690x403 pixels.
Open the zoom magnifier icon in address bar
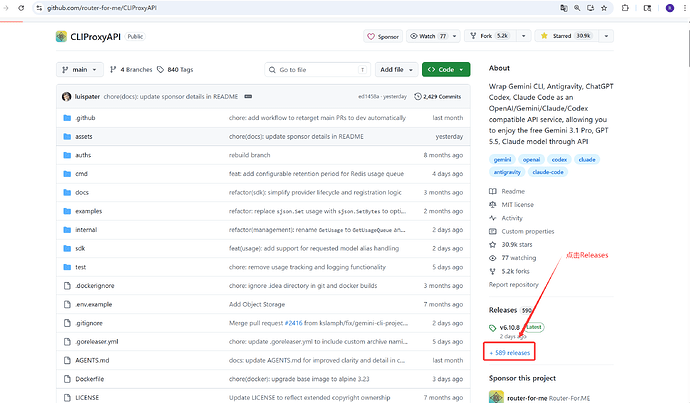[577, 8]
